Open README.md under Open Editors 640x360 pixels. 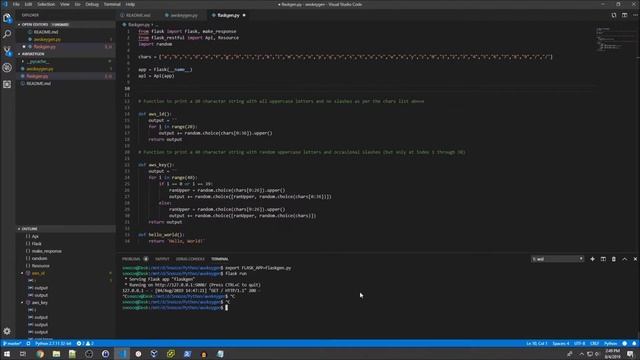point(46,32)
